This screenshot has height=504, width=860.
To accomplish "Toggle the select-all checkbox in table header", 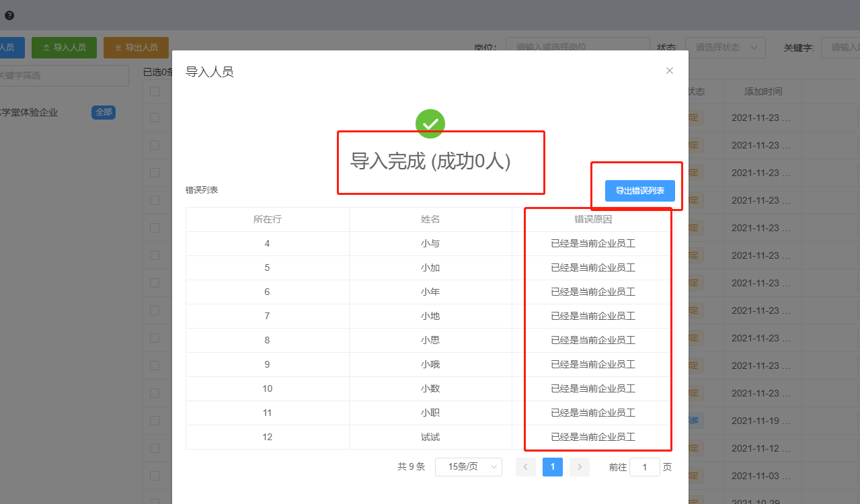I will (x=155, y=91).
